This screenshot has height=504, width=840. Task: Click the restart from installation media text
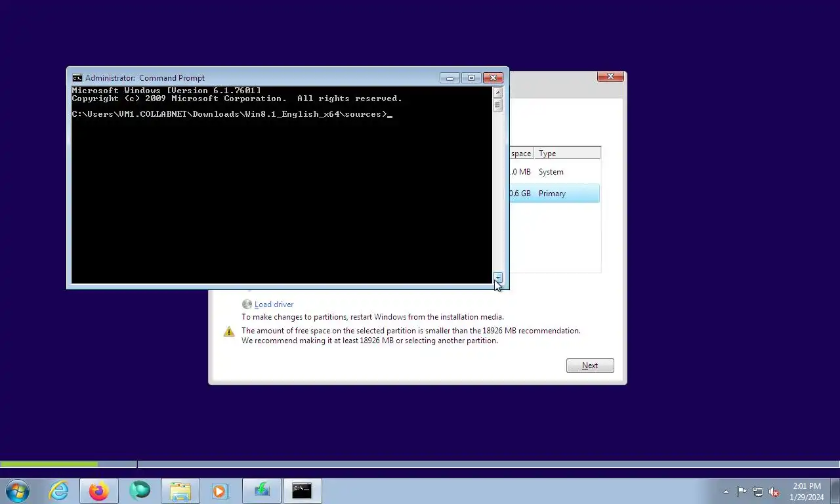pyautogui.click(x=373, y=317)
